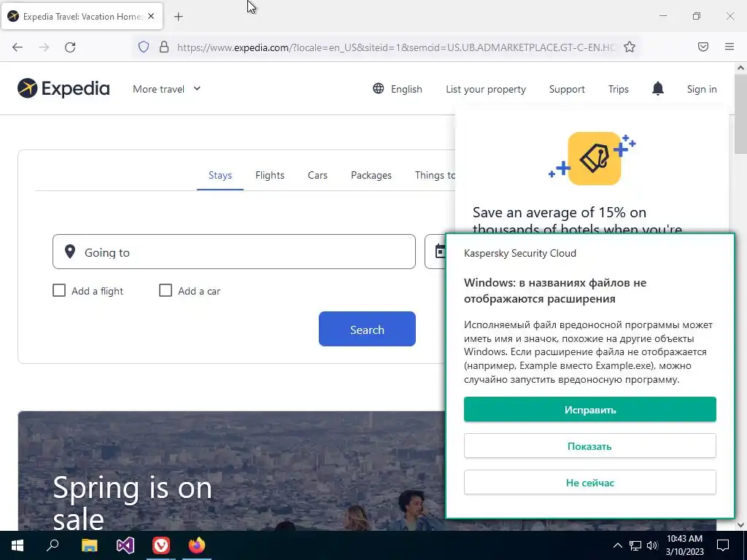Go back with the browser back arrow
The height and width of the screenshot is (560, 747).
point(18,47)
